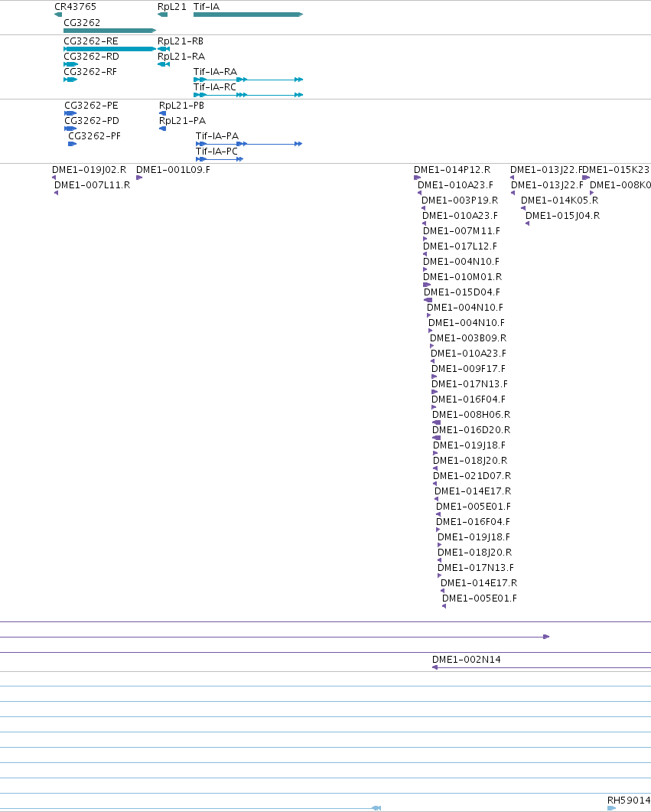Select the DME1-002N14 BAC clone
The width and height of the screenshot is (651, 812).
[542, 667]
